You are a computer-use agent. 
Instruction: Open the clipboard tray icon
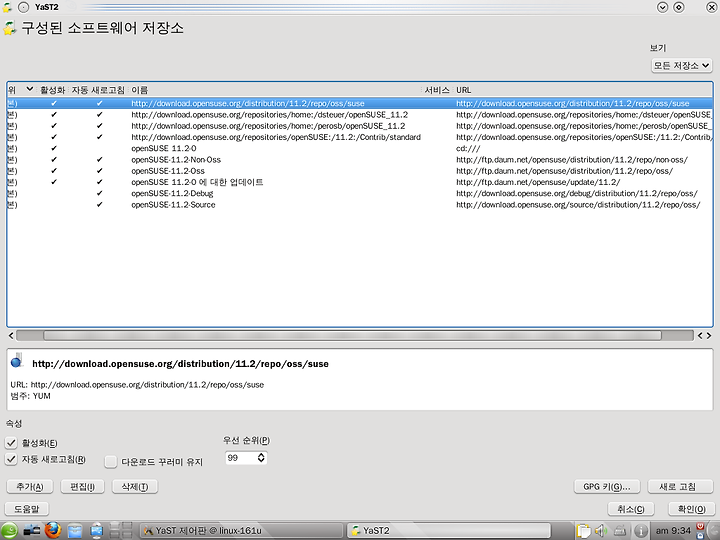click(583, 530)
